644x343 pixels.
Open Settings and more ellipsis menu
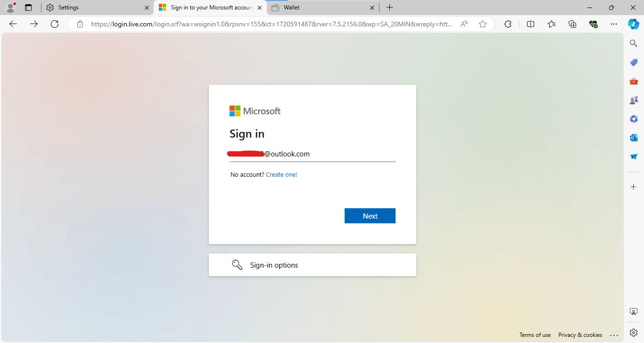click(613, 24)
